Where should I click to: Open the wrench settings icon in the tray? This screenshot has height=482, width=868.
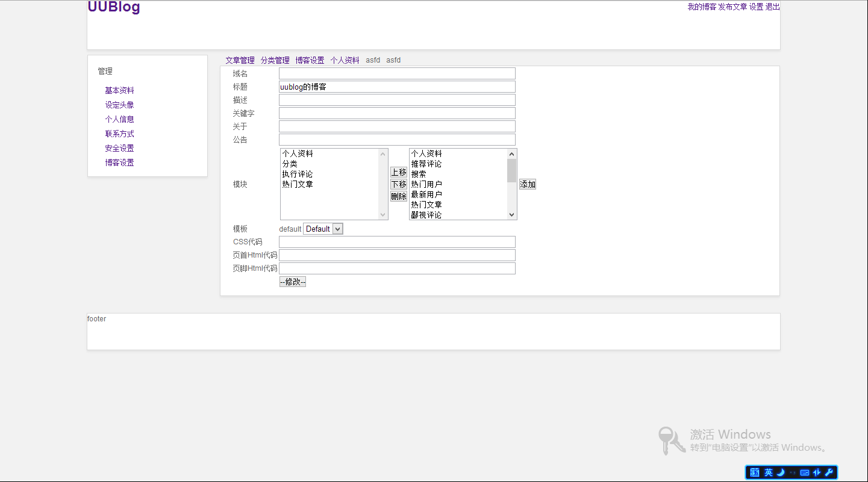click(829, 472)
